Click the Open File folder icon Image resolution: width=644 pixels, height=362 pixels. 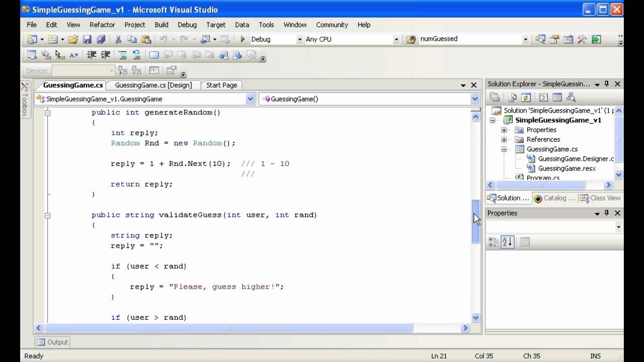click(x=73, y=39)
